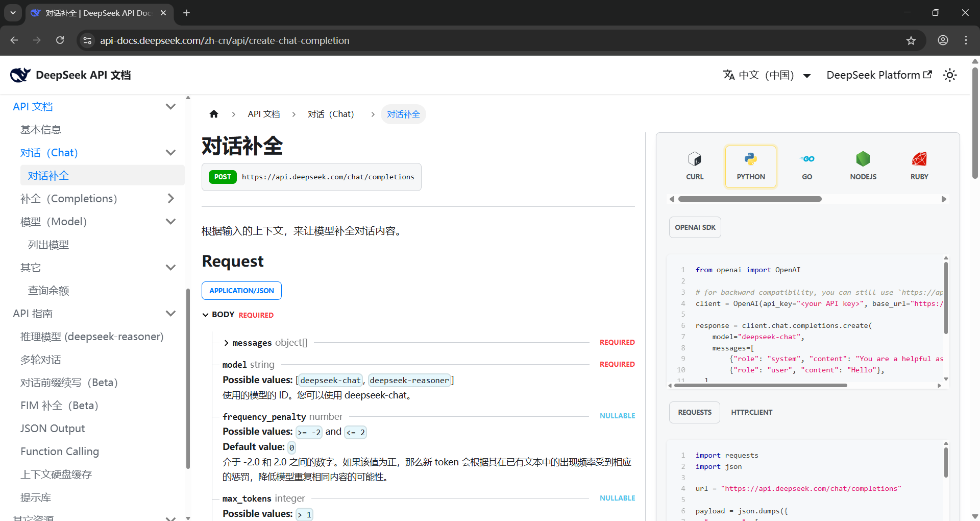Select the Ruby language tab
Viewport: 980px width, 521px height.
pos(919,167)
